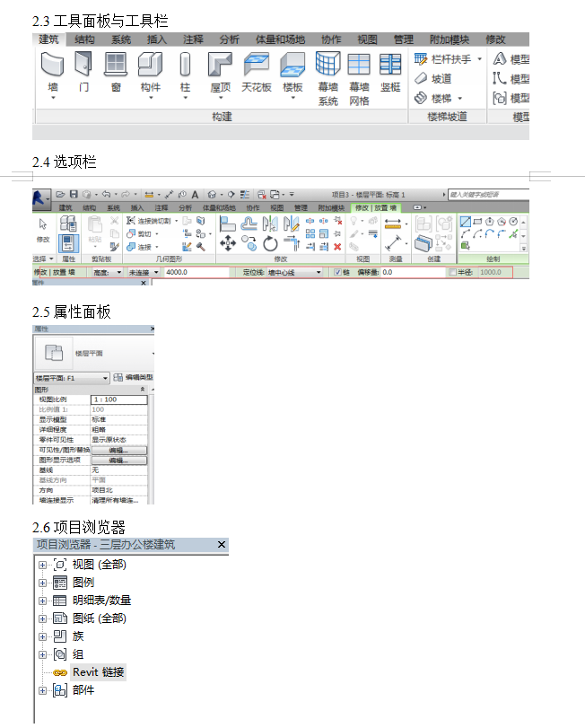Viewport: 585px width, 728px height.
Task: Click the 坡道 (Ramp) tool
Action: [433, 78]
